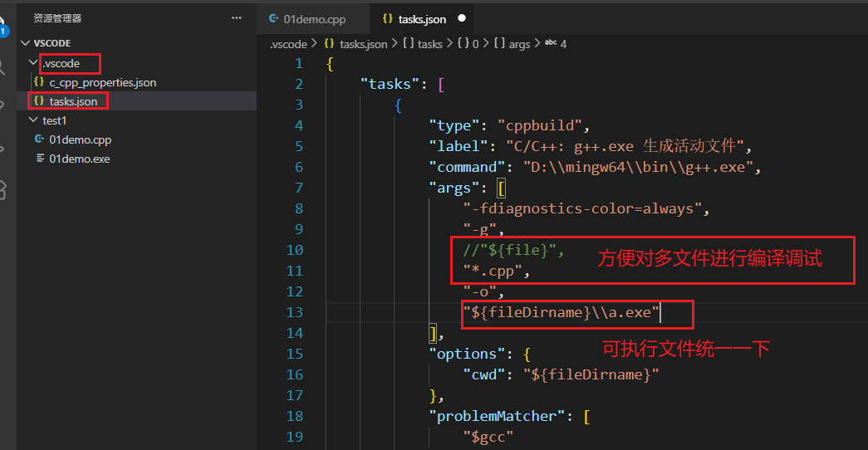
Task: Click "-fdiagnostics-color=always" argument
Action: pyautogui.click(x=581, y=208)
